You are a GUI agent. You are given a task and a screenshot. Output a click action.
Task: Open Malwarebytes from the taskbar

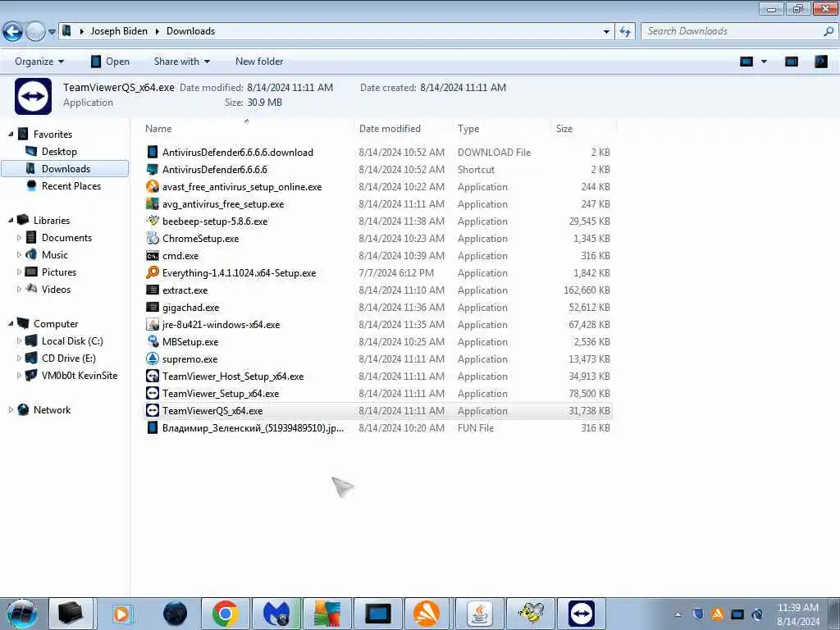coord(276,614)
